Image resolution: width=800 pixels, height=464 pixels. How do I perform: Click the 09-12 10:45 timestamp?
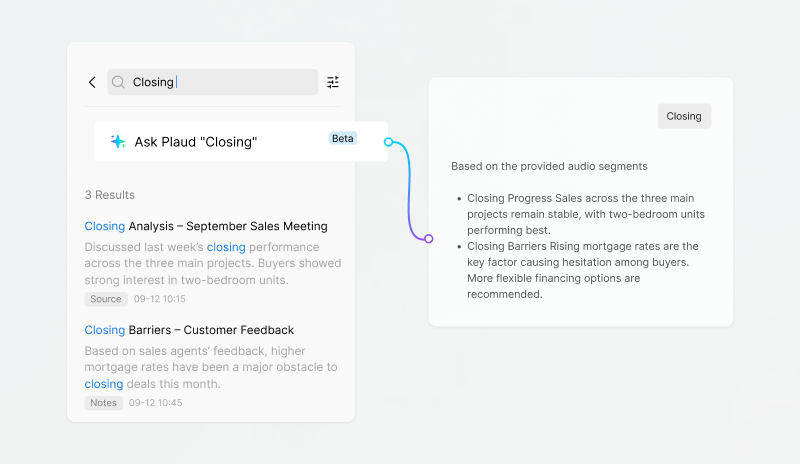click(x=157, y=403)
